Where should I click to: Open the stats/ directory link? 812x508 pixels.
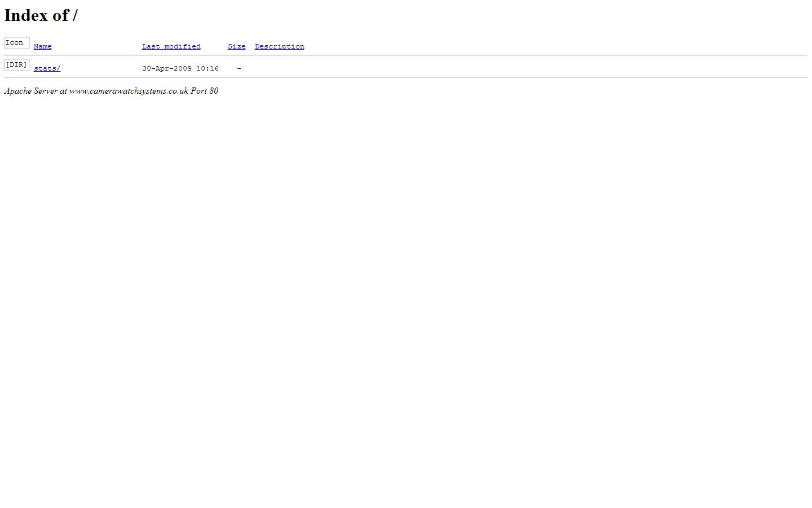point(47,68)
